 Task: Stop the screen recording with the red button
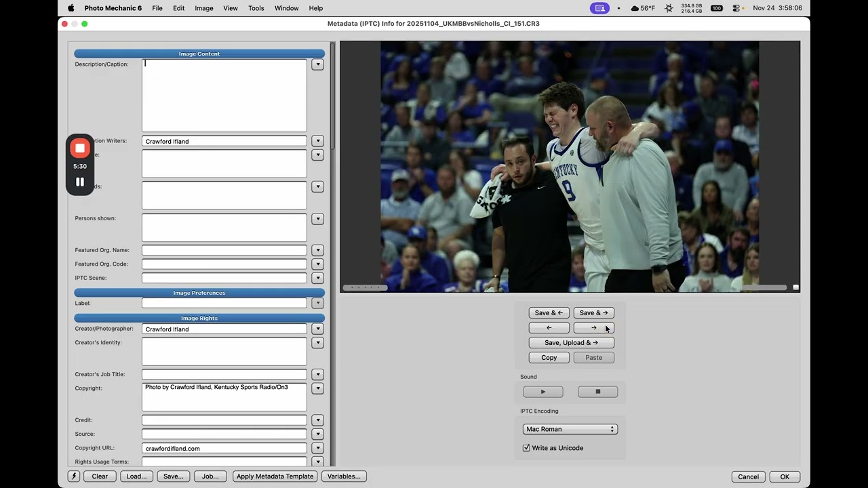pos(80,148)
